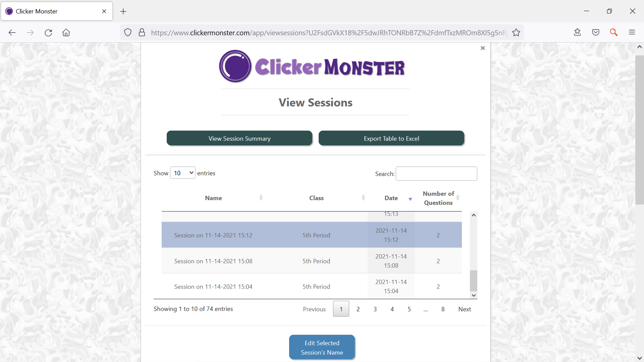This screenshot has height=362, width=644.
Task: Open a new browser tab
Action: pos(123,11)
